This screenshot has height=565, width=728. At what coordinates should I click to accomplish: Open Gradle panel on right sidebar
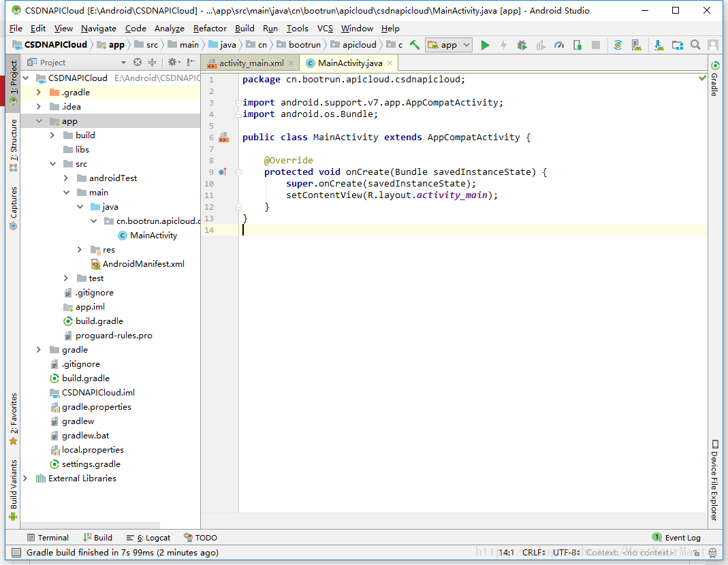[715, 78]
